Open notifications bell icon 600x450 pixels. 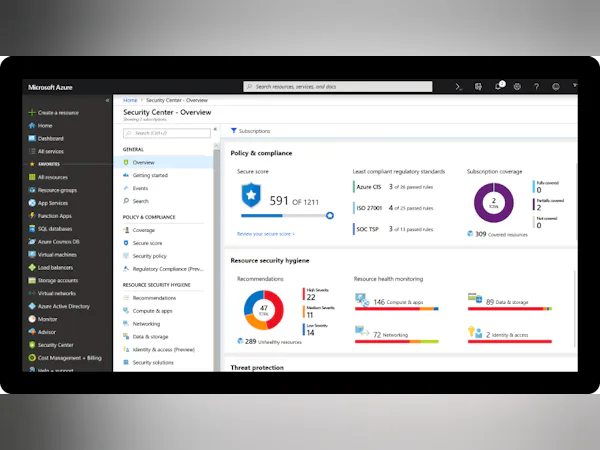(x=498, y=86)
